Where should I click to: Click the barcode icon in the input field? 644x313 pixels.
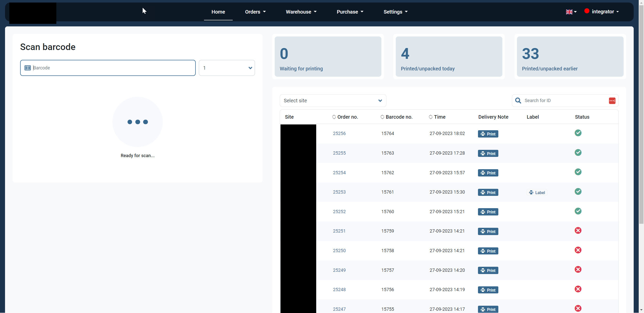tap(28, 68)
